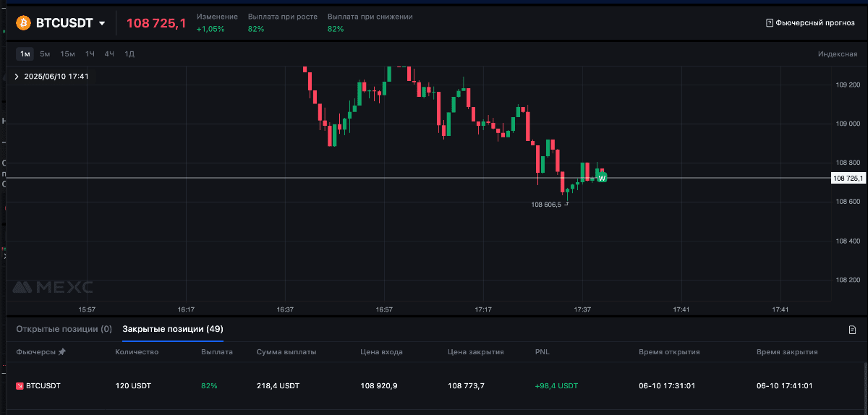Viewport: 868px width, 415px height.
Task: Click the 218,4 USDT payout amount
Action: (278, 386)
